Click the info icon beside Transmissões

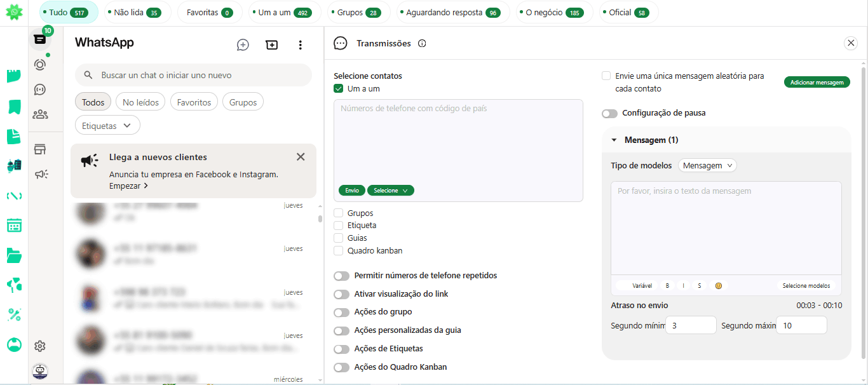pos(422,43)
